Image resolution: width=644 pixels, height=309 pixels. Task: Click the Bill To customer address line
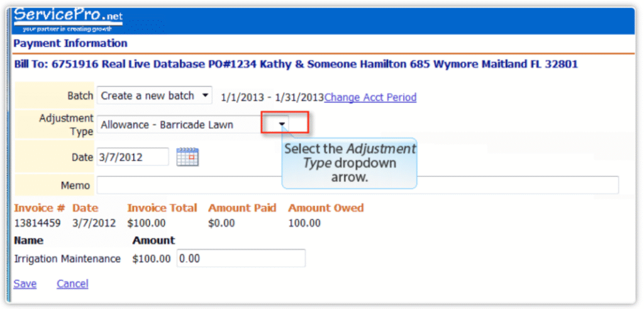pyautogui.click(x=296, y=64)
